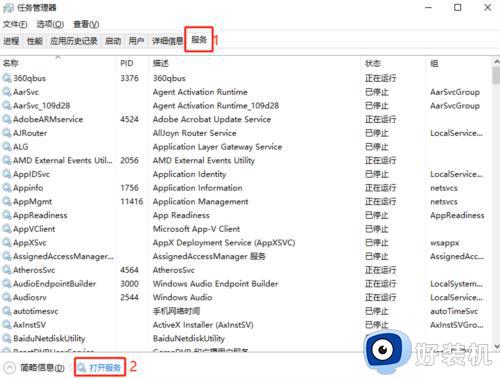Sort by the 名称 column header
The height and width of the screenshot is (379, 500).
(x=11, y=63)
